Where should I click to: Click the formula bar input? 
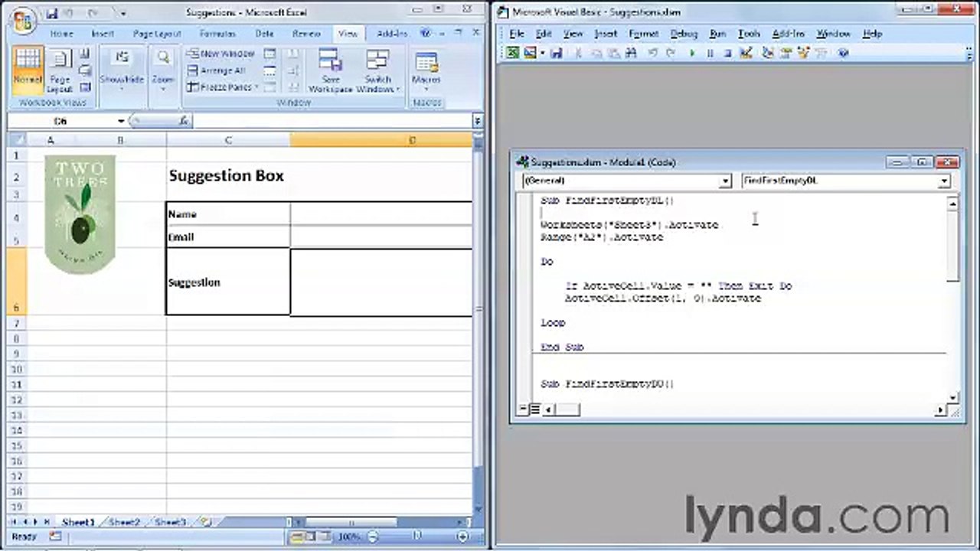click(x=332, y=122)
